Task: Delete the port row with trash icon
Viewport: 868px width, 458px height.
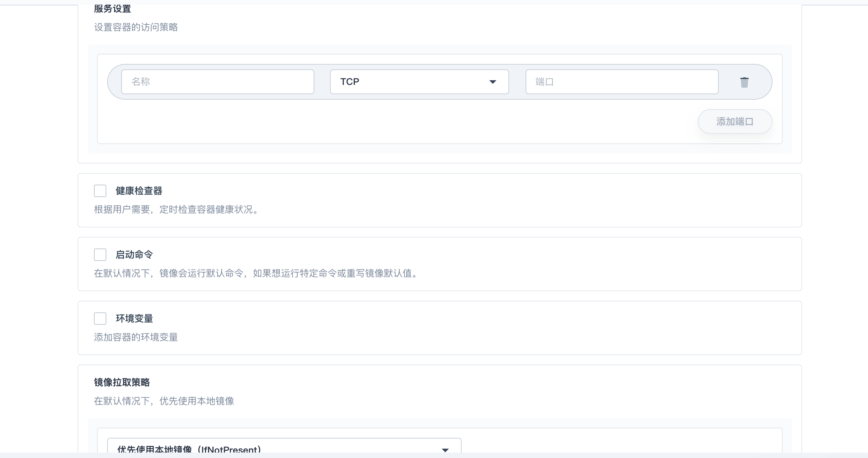Action: [x=744, y=82]
